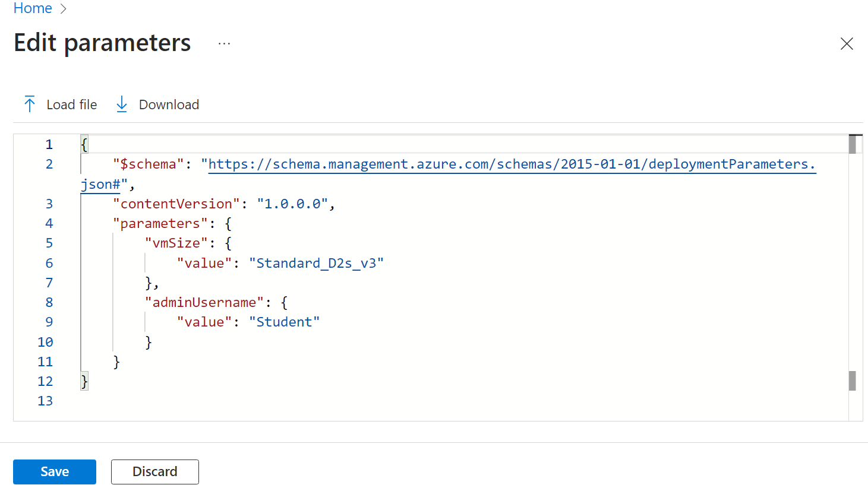
Task: Open the more options ellipsis menu
Action: click(224, 44)
